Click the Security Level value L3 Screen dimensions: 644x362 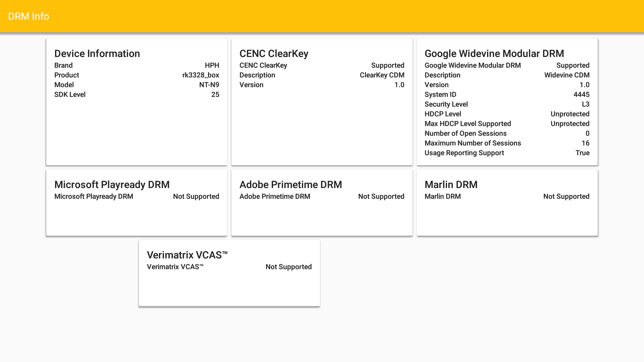pyautogui.click(x=586, y=104)
